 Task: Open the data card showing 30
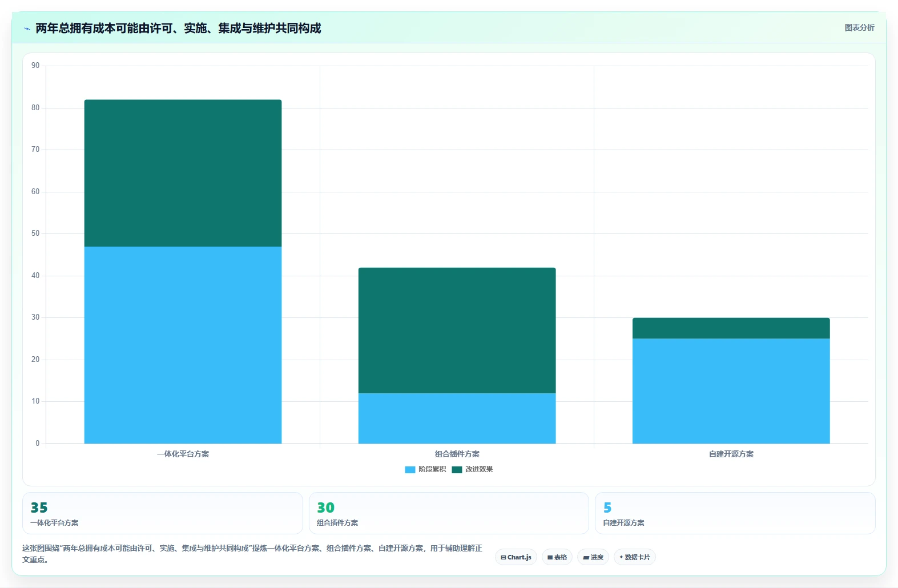(449, 513)
